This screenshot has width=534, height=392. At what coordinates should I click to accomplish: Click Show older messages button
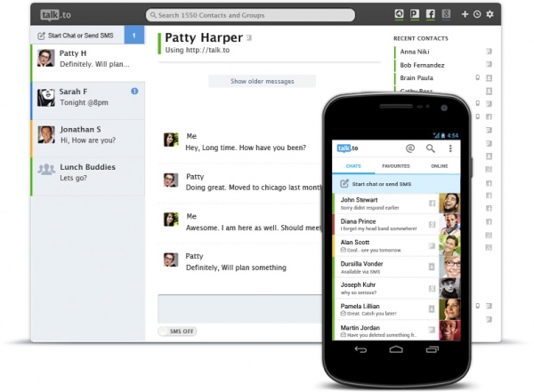point(262,81)
